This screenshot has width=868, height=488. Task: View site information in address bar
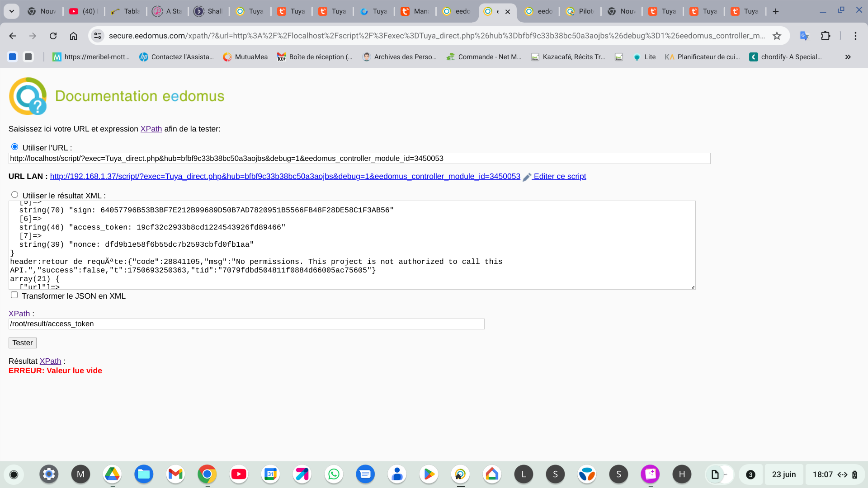98,36
